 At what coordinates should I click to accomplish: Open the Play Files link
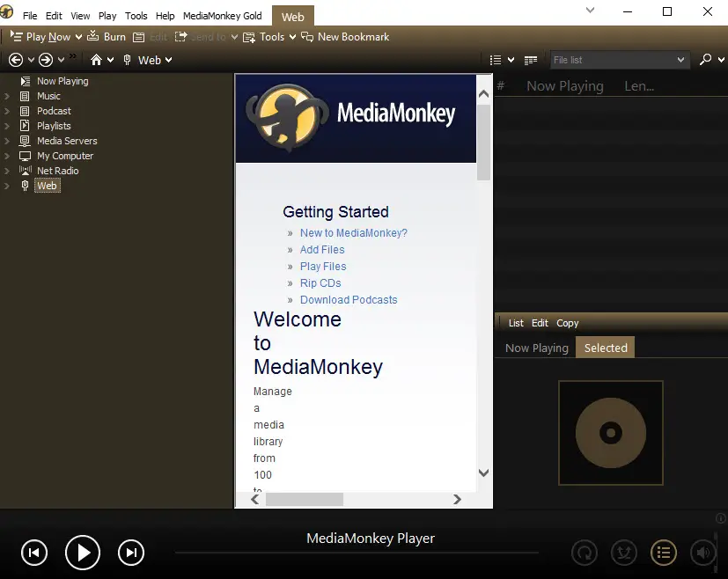[323, 267]
